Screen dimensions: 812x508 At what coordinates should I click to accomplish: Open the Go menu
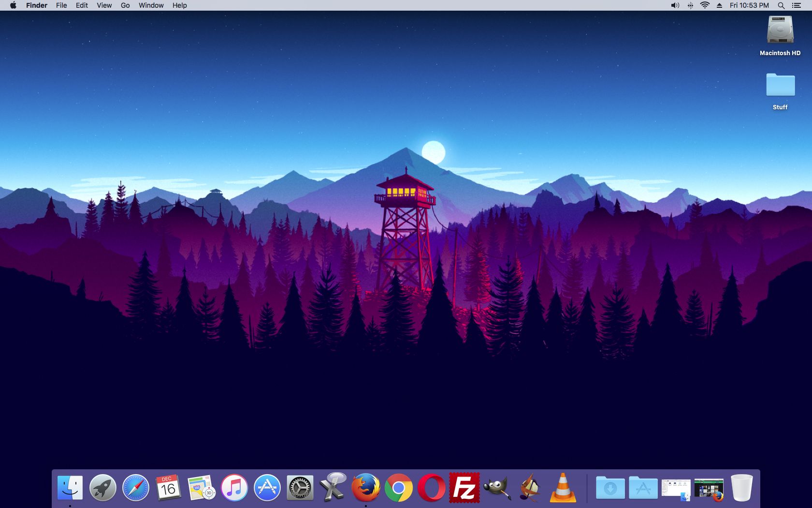coord(125,5)
